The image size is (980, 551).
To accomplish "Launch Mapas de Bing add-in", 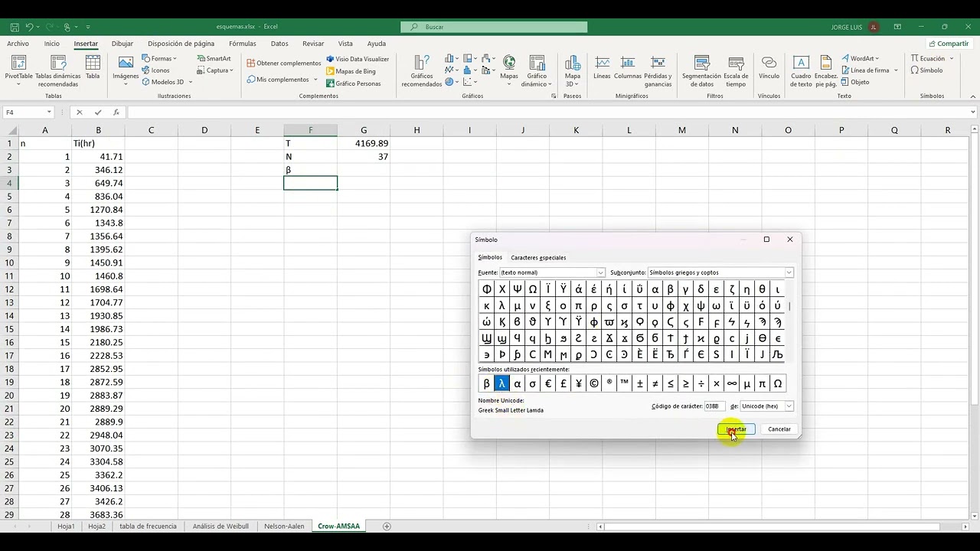I will (351, 71).
